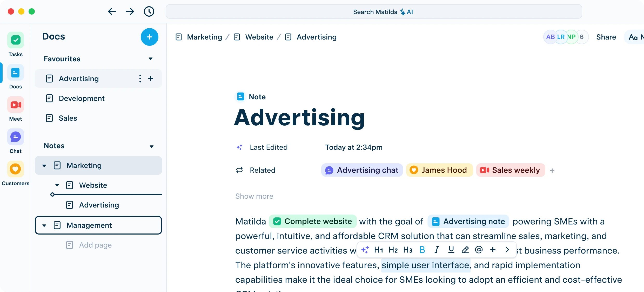Go back with the left arrow

point(112,11)
